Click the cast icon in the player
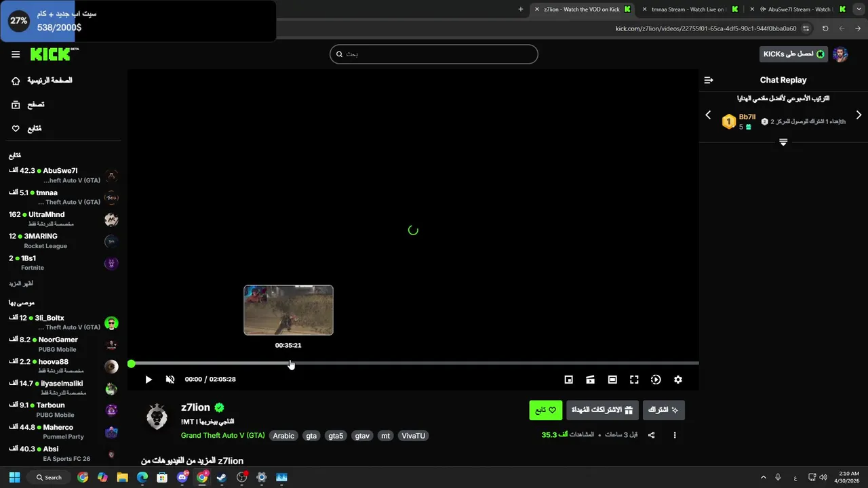This screenshot has height=488, width=868. tap(591, 380)
